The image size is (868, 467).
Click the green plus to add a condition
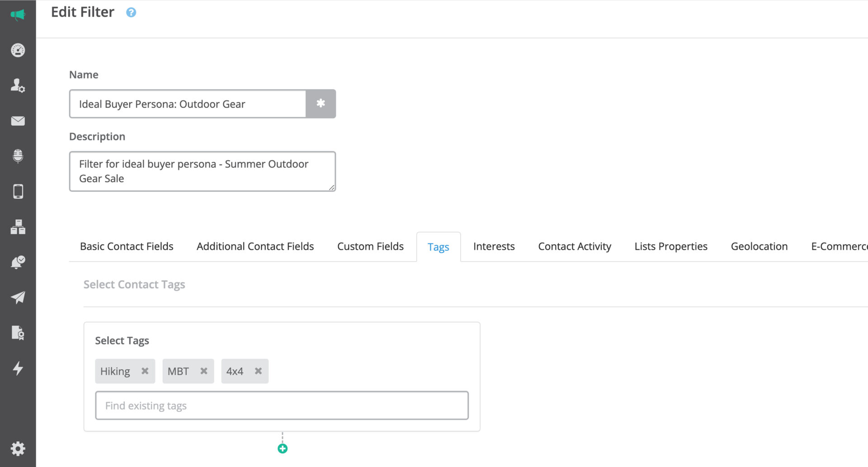click(x=282, y=448)
